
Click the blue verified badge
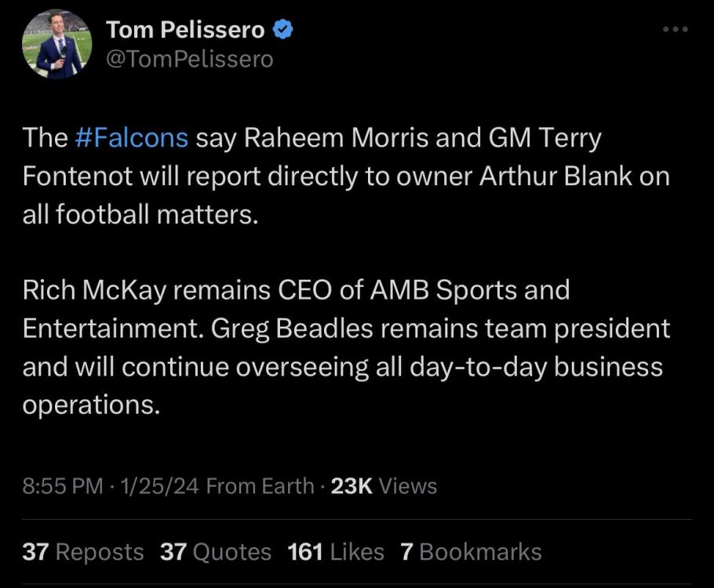(x=284, y=30)
